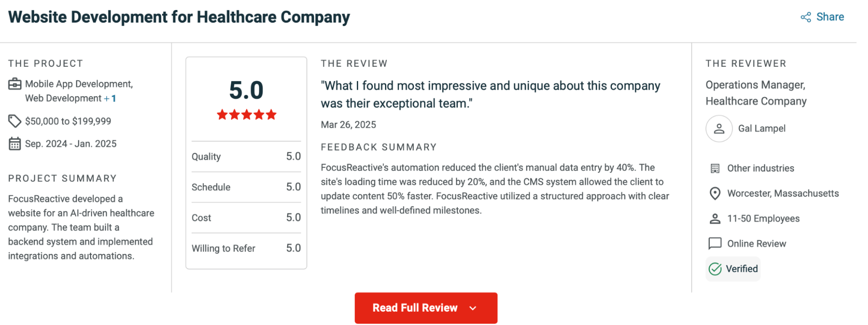Click the green Verified checkmark icon

pos(715,269)
